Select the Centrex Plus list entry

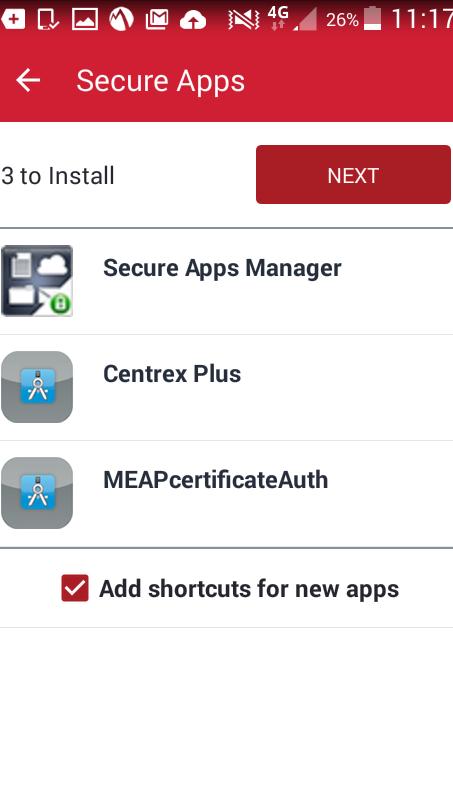(x=226, y=388)
